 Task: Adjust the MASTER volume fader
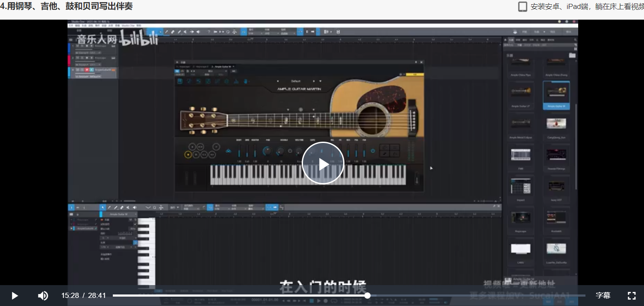255,152
